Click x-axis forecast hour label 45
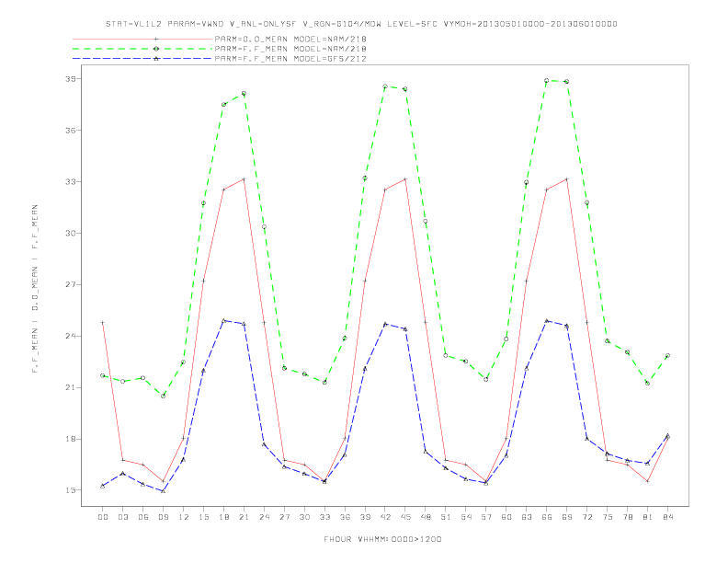Image resolution: width=728 pixels, height=563 pixels. tap(405, 517)
